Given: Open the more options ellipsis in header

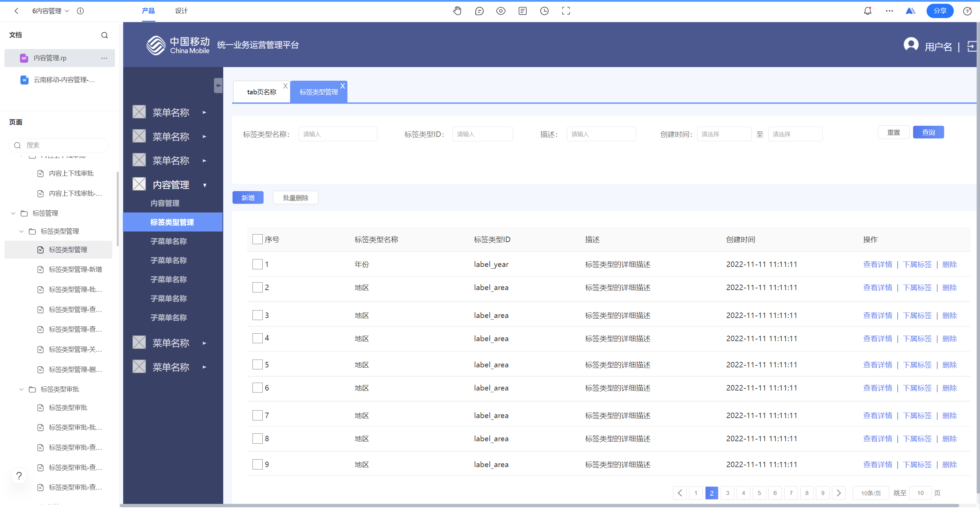Looking at the screenshot, I should pos(889,11).
